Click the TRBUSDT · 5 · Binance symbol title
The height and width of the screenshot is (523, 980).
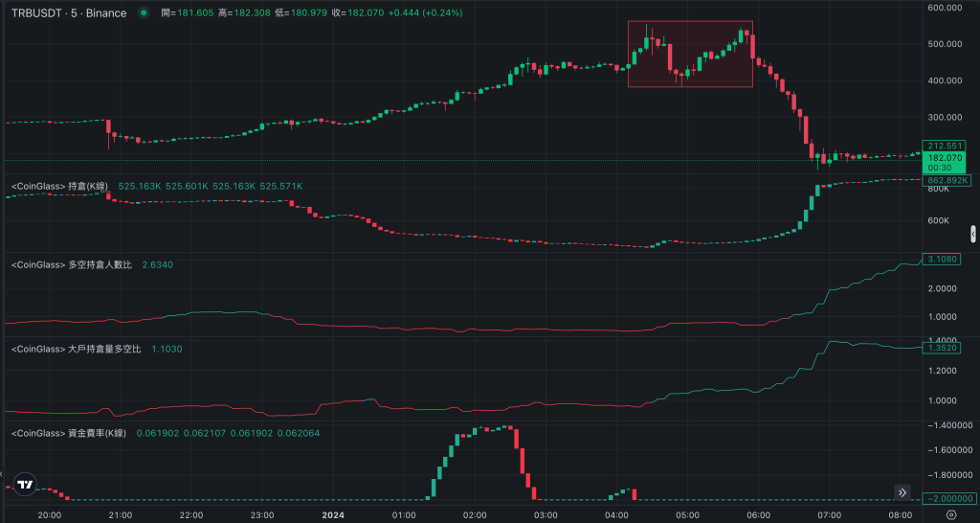pyautogui.click(x=68, y=12)
